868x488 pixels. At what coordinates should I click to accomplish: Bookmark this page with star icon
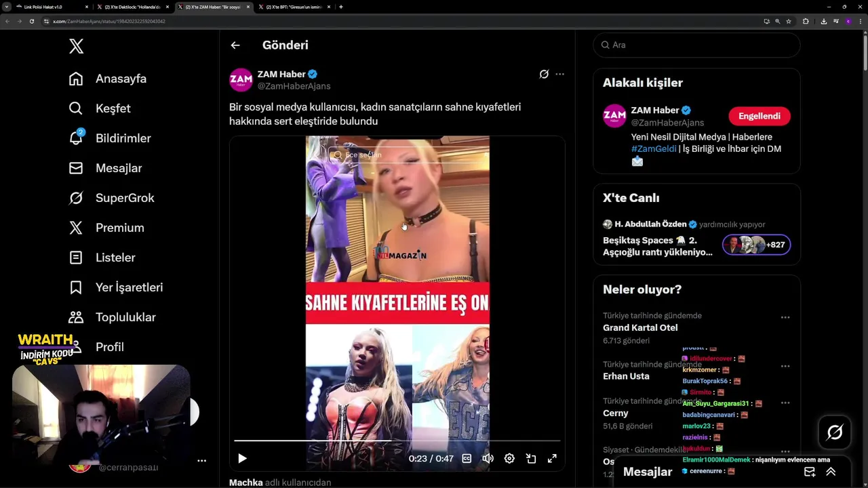click(789, 21)
